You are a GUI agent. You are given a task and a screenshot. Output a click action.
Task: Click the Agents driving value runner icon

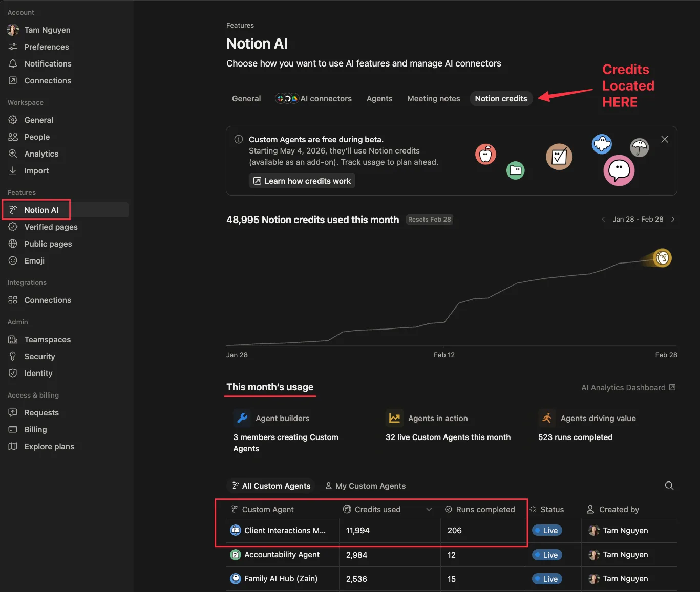(547, 418)
